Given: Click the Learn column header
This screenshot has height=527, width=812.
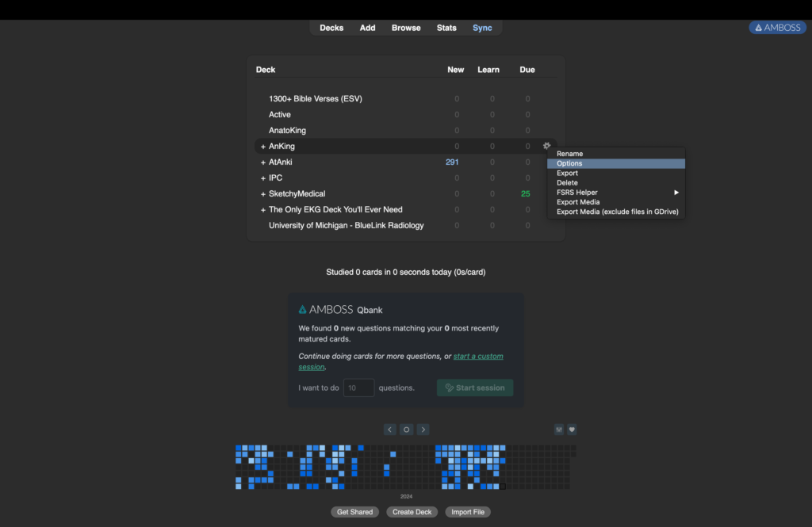Looking at the screenshot, I should coord(488,70).
